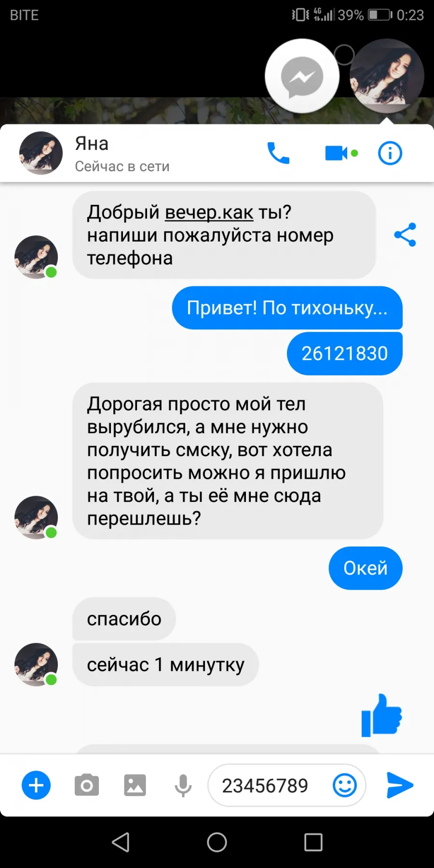Open the plus attachments menu
Screen dimensions: 434x868
36,785
